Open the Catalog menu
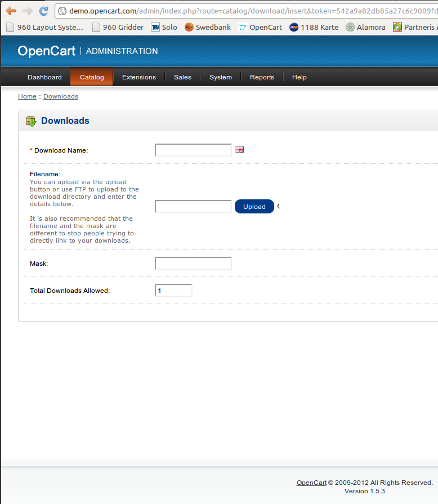 point(92,77)
